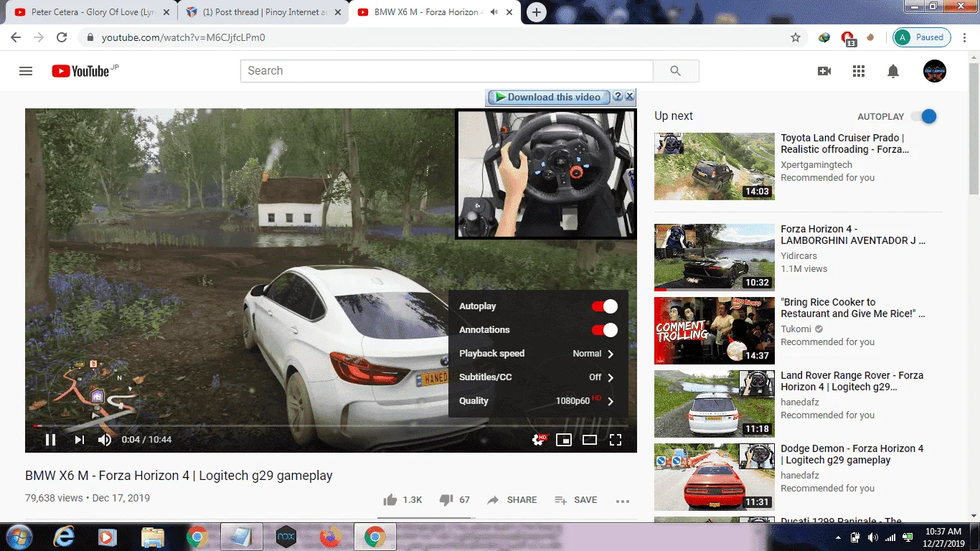The height and width of the screenshot is (551, 980).
Task: Switch to the Post thread Pinoy Internet tab
Action: point(262,12)
